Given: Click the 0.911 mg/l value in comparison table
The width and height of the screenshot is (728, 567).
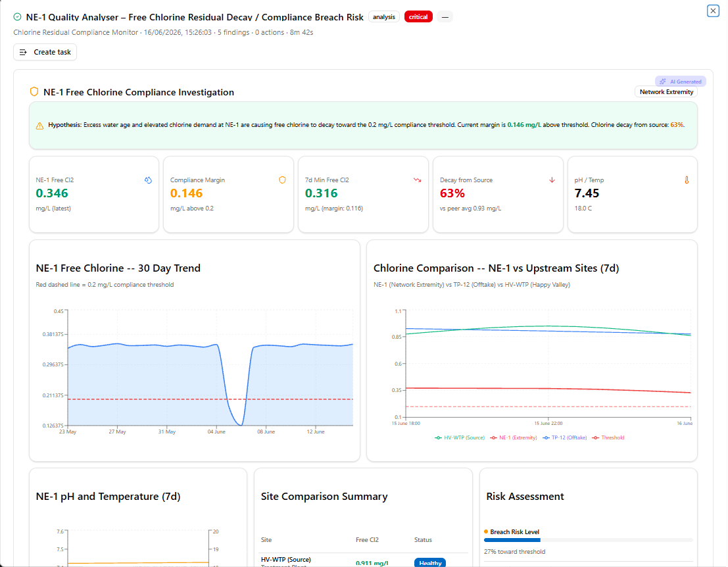Looking at the screenshot, I should [372, 563].
